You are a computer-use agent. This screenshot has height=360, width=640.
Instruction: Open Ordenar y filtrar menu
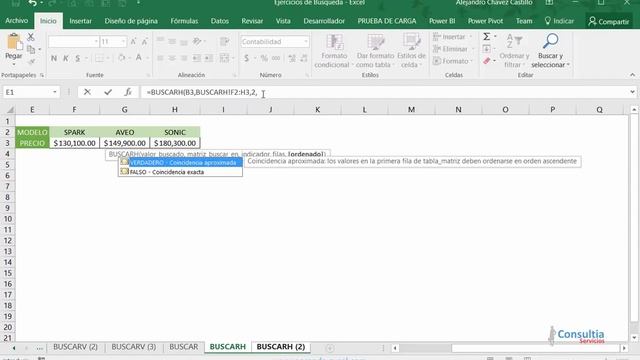(x=514, y=51)
